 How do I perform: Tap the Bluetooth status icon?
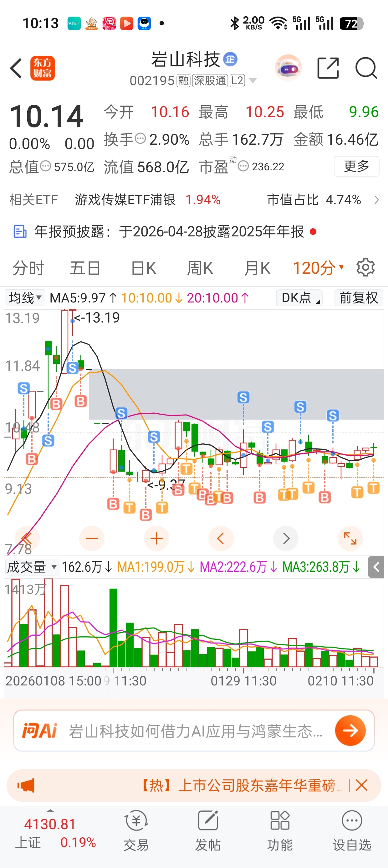234,23
